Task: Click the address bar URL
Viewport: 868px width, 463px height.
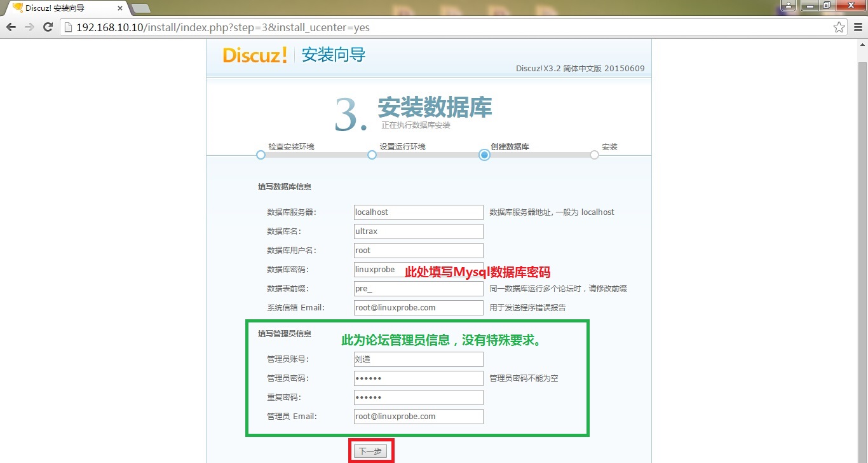Action: pyautogui.click(x=222, y=27)
